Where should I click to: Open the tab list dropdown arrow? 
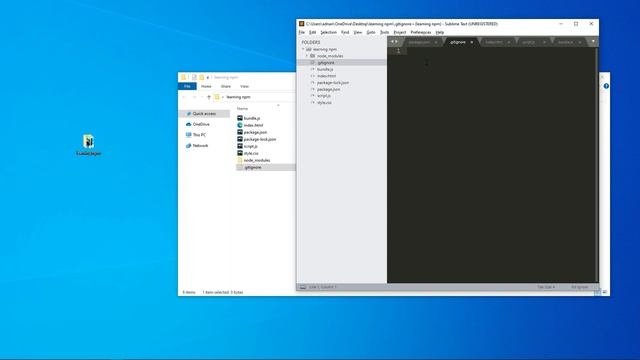pos(593,41)
